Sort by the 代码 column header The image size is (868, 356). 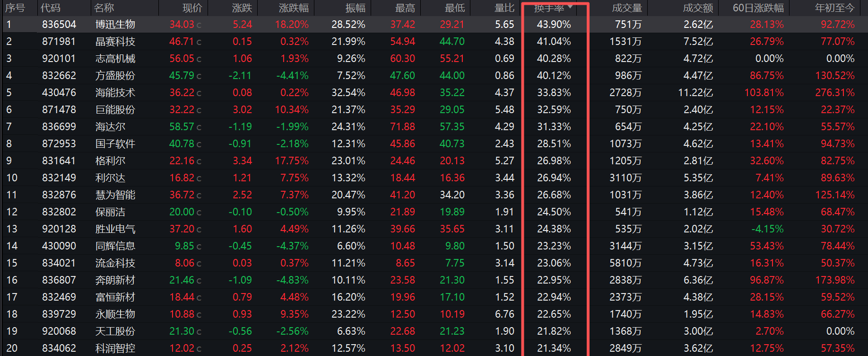pyautogui.click(x=51, y=8)
